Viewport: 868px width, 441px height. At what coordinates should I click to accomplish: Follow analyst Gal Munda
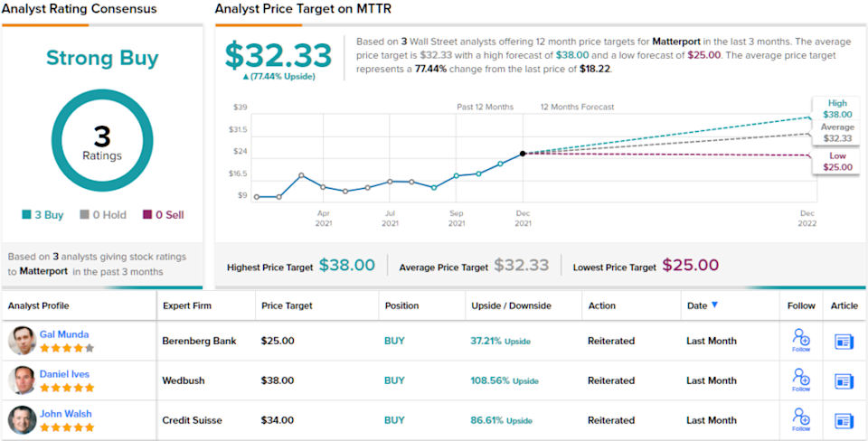[x=801, y=339]
